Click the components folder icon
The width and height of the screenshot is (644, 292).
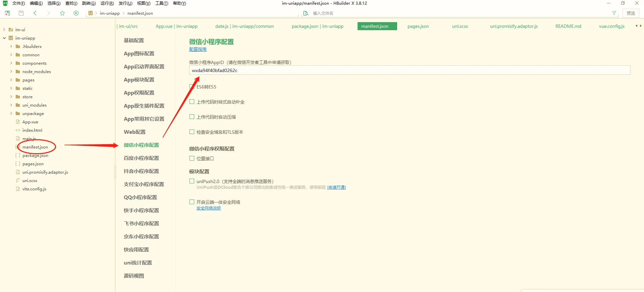pos(18,63)
